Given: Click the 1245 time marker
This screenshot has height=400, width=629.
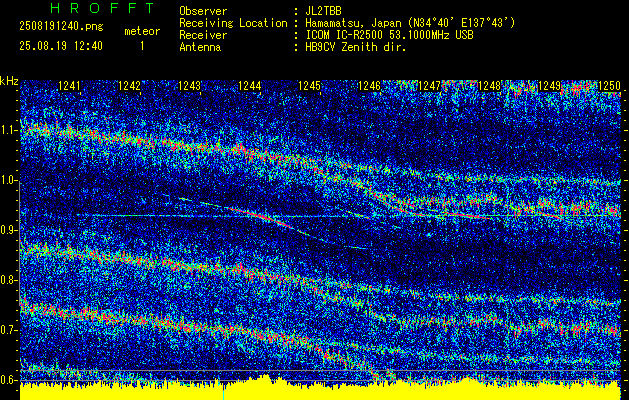Looking at the screenshot, I should [310, 86].
